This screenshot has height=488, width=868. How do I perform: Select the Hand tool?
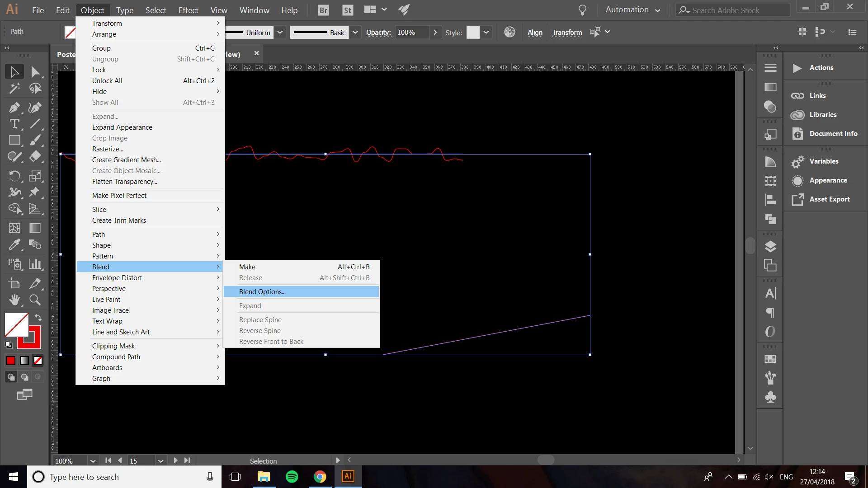click(14, 300)
